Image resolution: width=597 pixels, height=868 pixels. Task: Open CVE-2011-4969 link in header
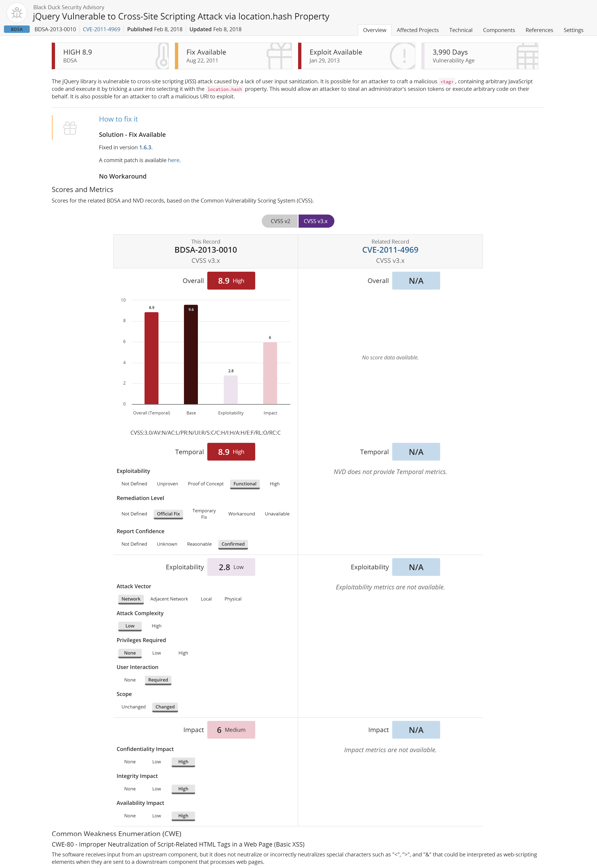(x=101, y=29)
